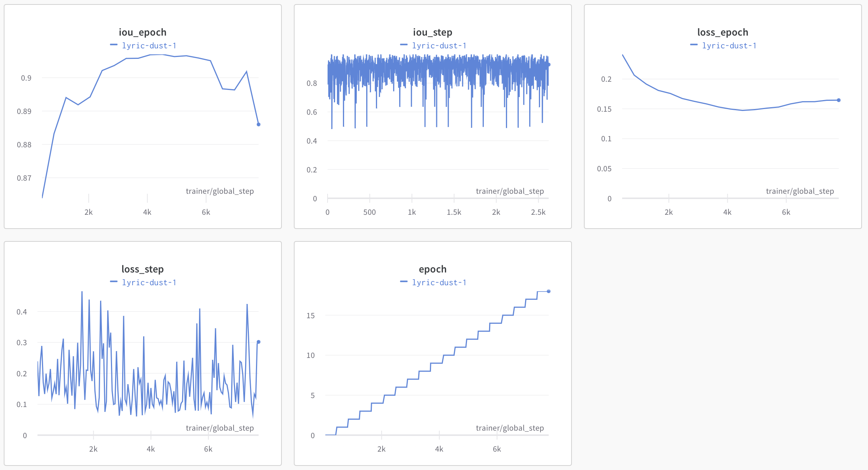
Task: Click the loss_step chart title
Action: coord(142,269)
